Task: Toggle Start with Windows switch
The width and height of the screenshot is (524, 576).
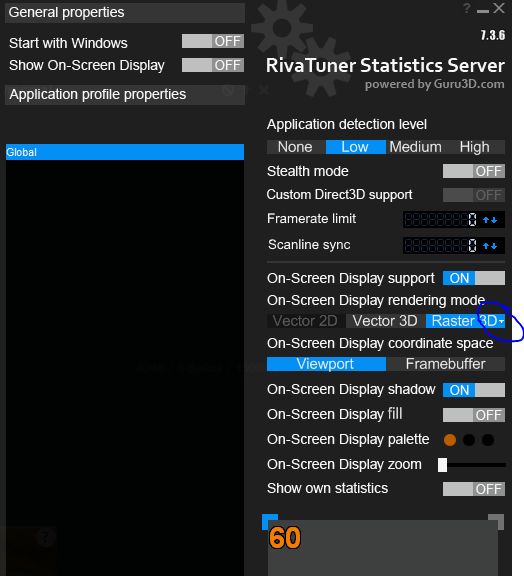Action: click(213, 41)
